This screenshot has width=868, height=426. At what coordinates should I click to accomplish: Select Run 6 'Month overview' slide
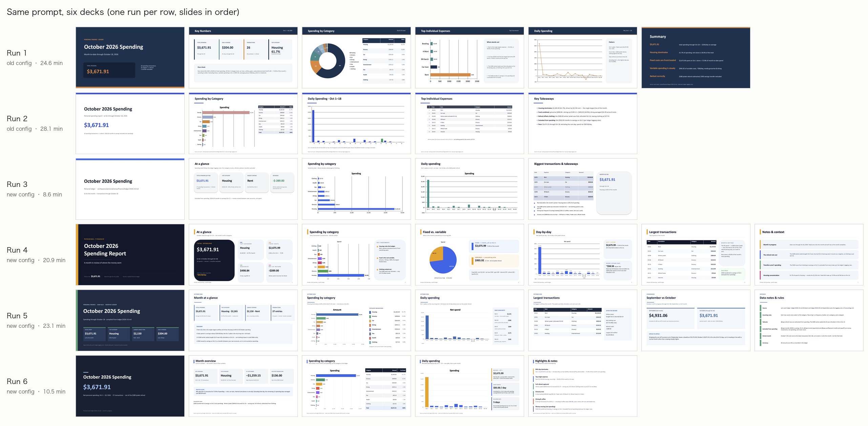pyautogui.click(x=243, y=386)
